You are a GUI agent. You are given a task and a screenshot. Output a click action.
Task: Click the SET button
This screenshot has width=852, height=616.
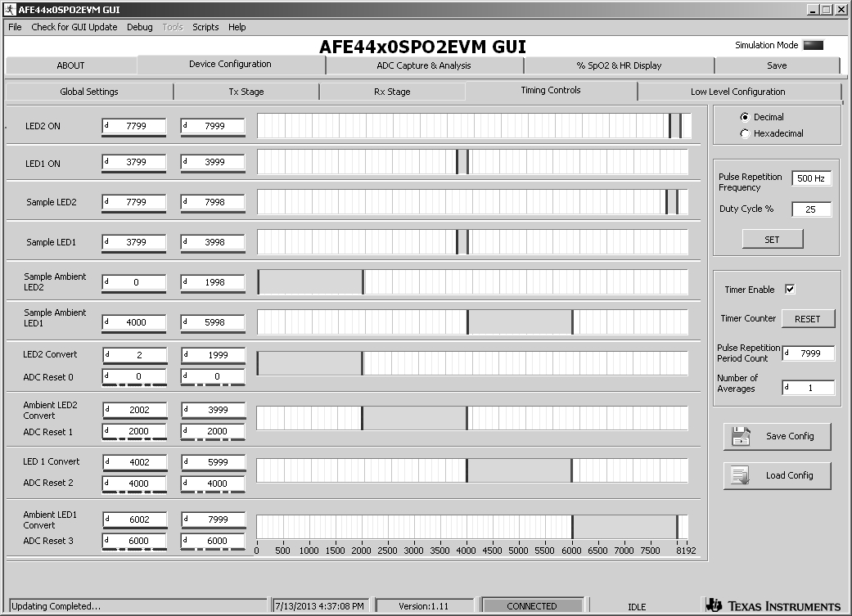pos(772,239)
